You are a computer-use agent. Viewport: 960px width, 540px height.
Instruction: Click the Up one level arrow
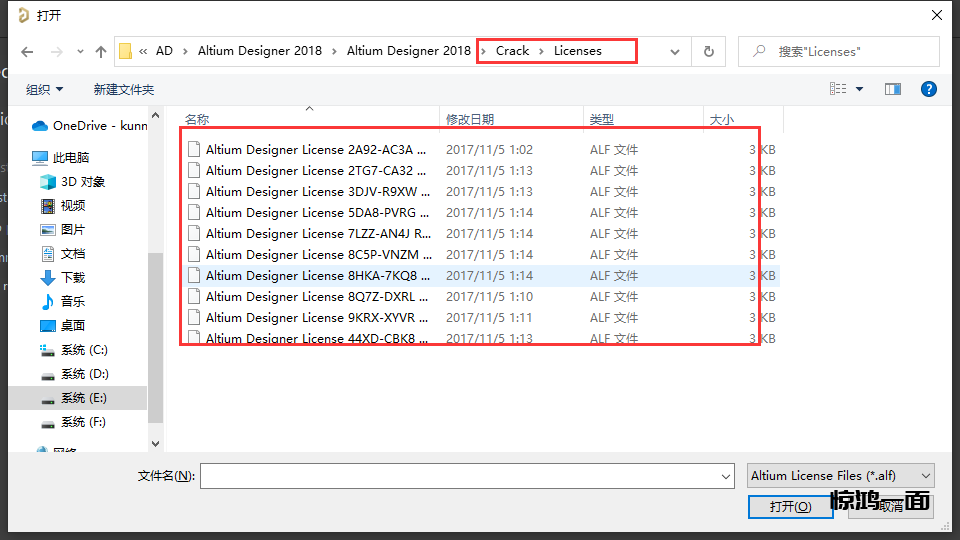tap(101, 52)
